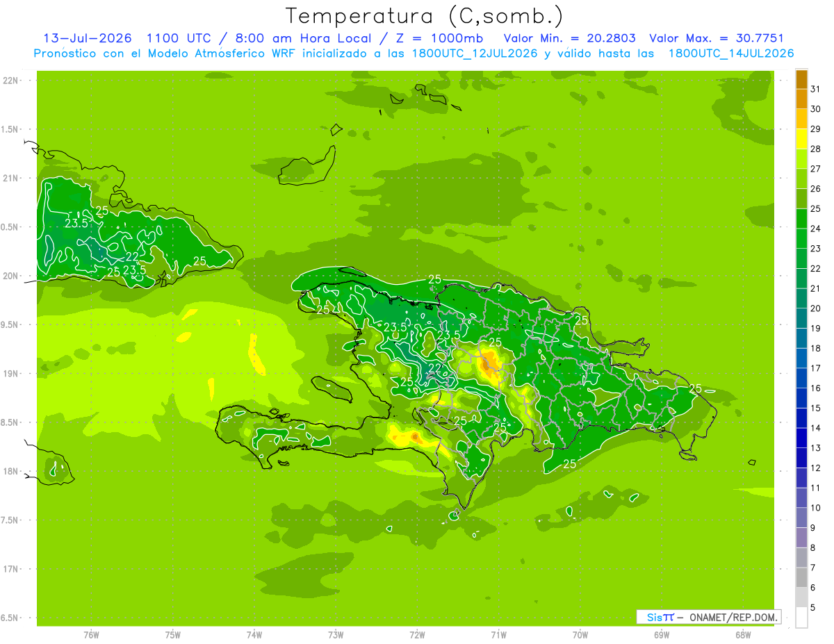834x644 pixels.
Task: Click the '20N' latitude axis label
Action: [11, 276]
